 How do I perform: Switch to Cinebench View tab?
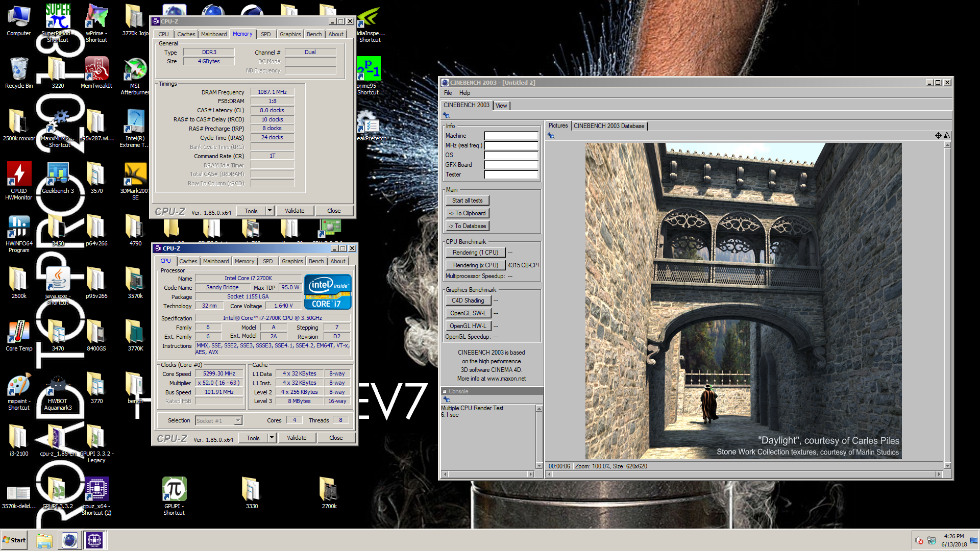[501, 106]
